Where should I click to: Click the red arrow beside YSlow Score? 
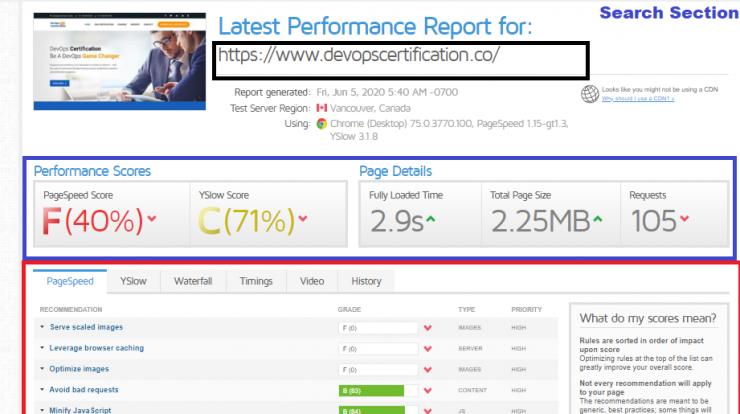click(303, 219)
